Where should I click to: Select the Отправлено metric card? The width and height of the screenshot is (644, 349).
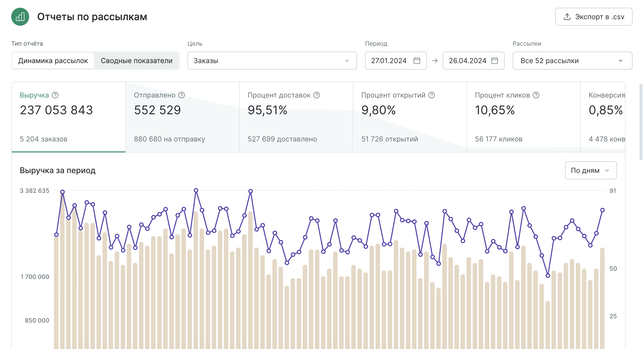[x=182, y=117]
